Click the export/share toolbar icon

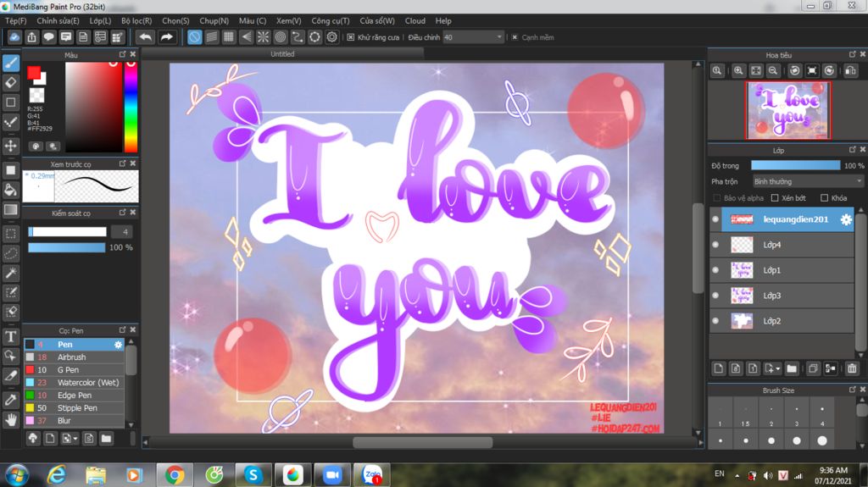pos(31,37)
